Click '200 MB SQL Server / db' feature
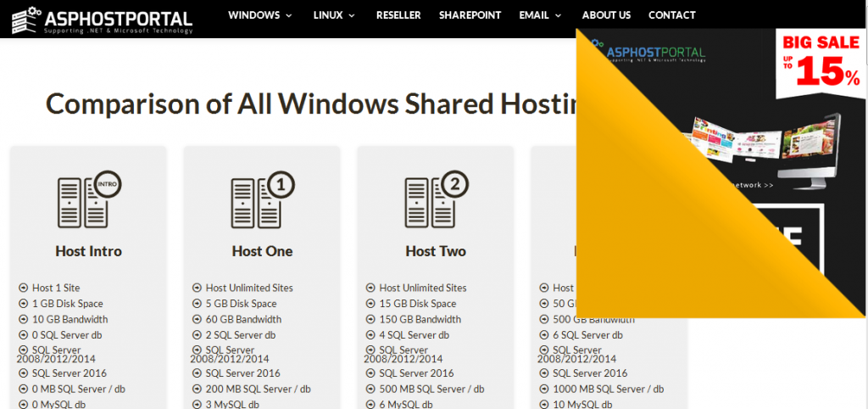Screen dimensions: 868x409 coord(258,389)
